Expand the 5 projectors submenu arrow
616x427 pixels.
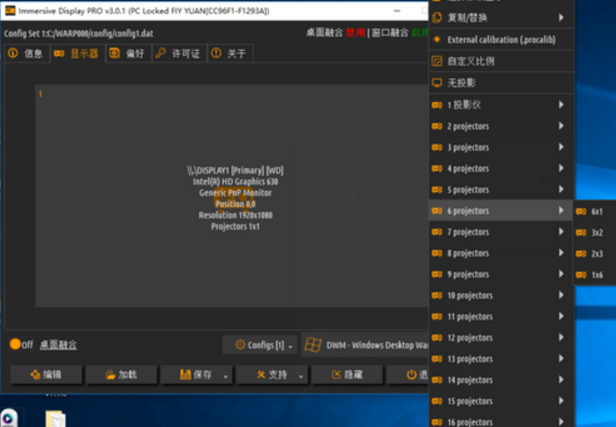pyautogui.click(x=561, y=189)
